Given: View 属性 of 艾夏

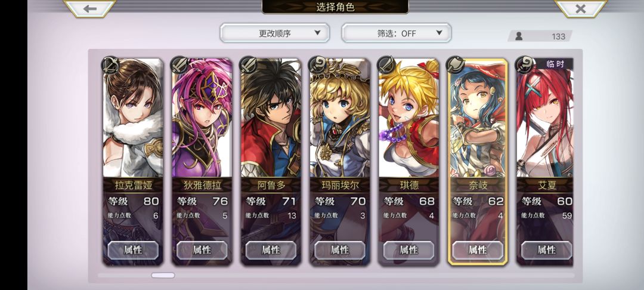Looking at the screenshot, I should [547, 250].
